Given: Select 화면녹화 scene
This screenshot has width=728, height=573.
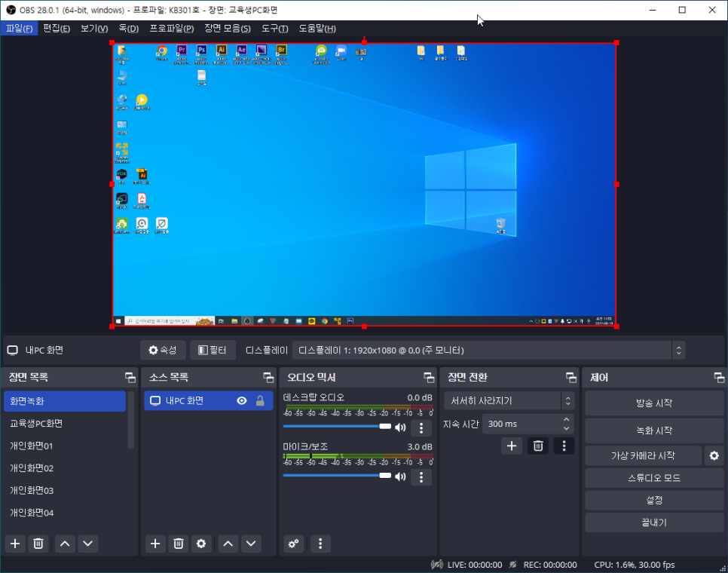Looking at the screenshot, I should [65, 401].
